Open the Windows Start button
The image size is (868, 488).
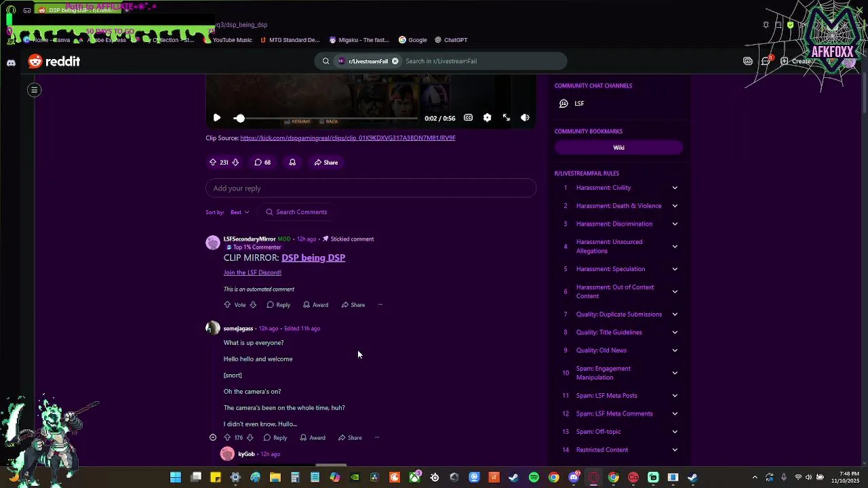pos(176,477)
